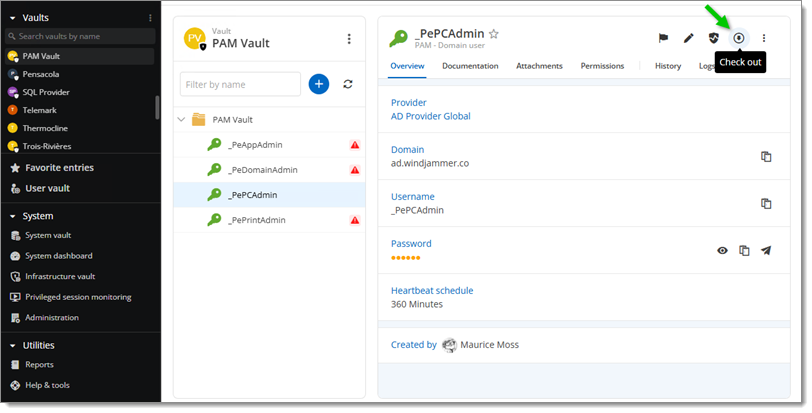Copy the Username to clipboard
This screenshot has width=812, height=413.
[766, 203]
